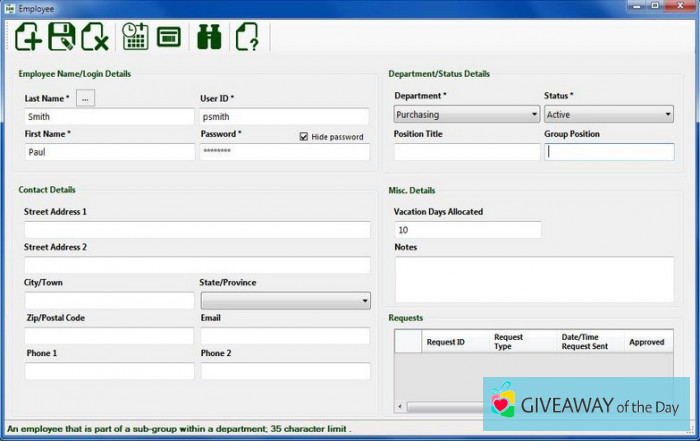Open the help document icon

(246, 37)
